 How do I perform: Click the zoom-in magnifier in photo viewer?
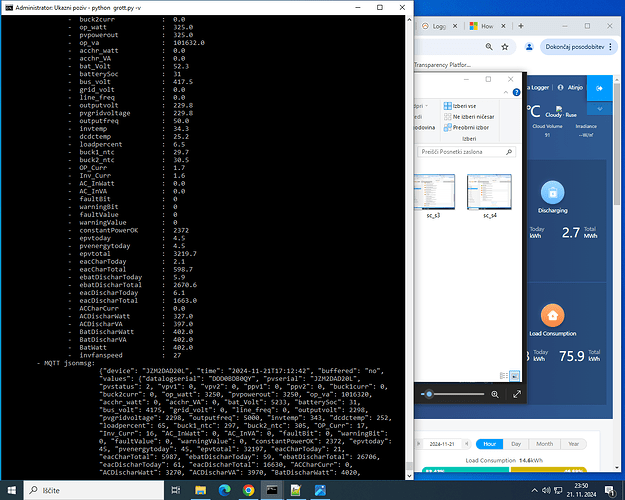pyautogui.click(x=495, y=394)
